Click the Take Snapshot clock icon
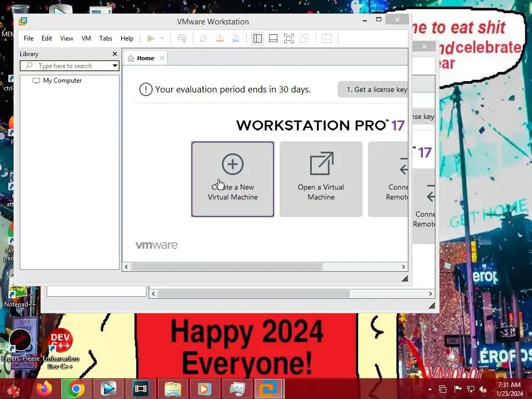This screenshot has width=532, height=399. click(x=204, y=38)
